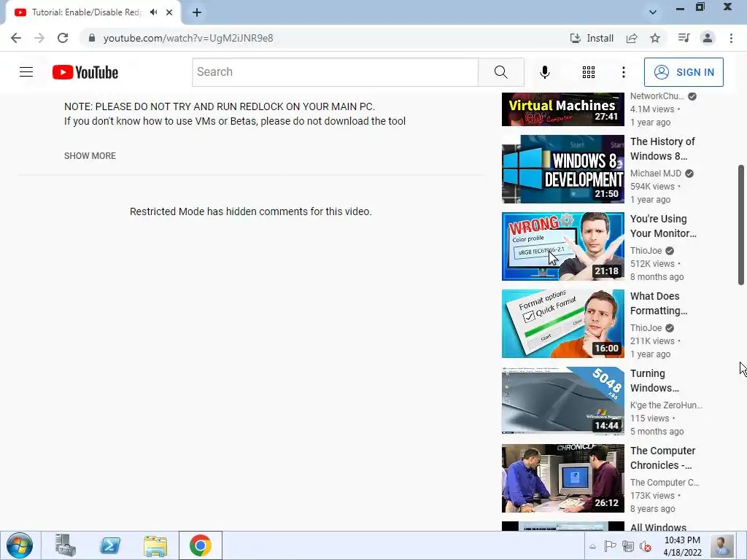Open the WRONG color profile thumbnail
The height and width of the screenshot is (560, 747).
pyautogui.click(x=562, y=246)
